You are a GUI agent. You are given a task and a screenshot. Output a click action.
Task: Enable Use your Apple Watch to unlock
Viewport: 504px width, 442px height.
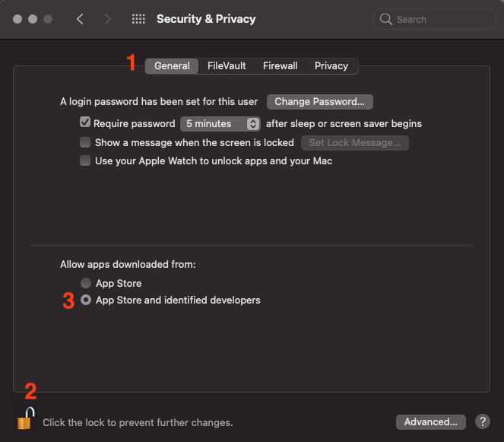85,161
